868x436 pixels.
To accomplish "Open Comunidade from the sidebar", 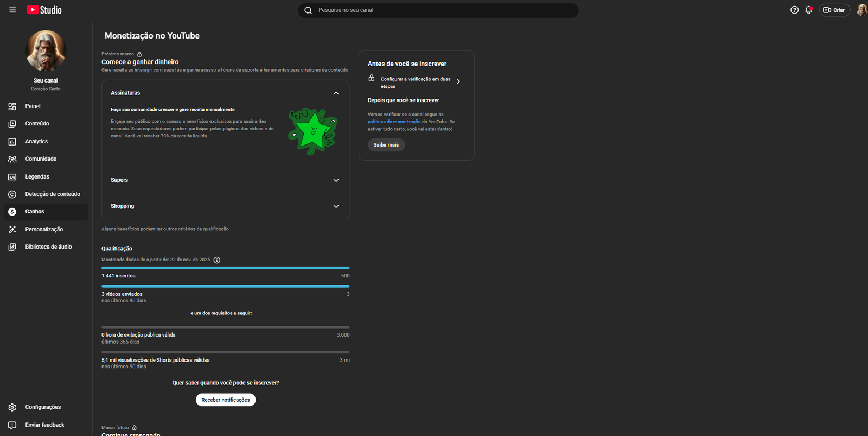I will (41, 159).
